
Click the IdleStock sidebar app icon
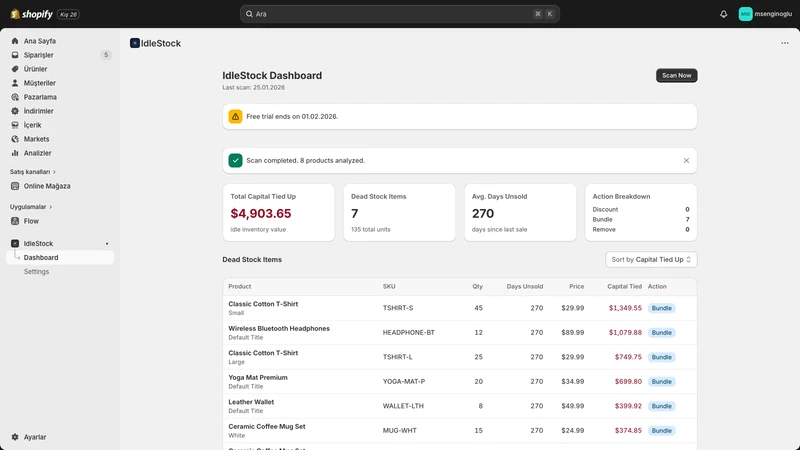15,243
